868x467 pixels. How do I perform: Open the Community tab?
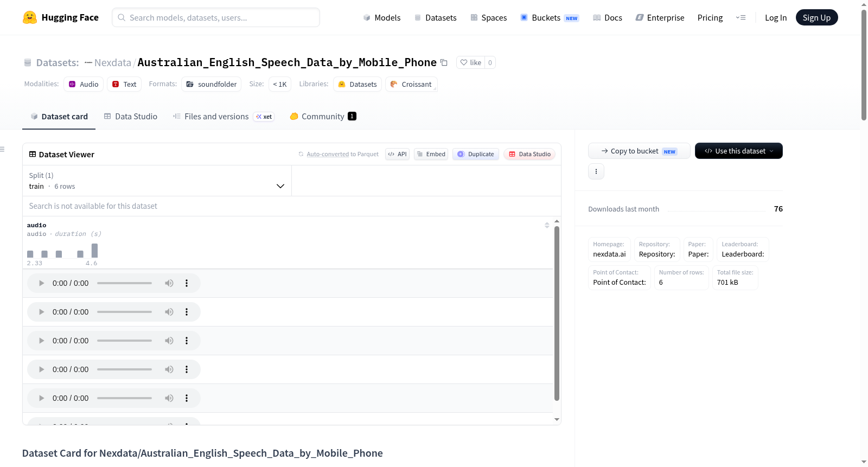tap(323, 116)
